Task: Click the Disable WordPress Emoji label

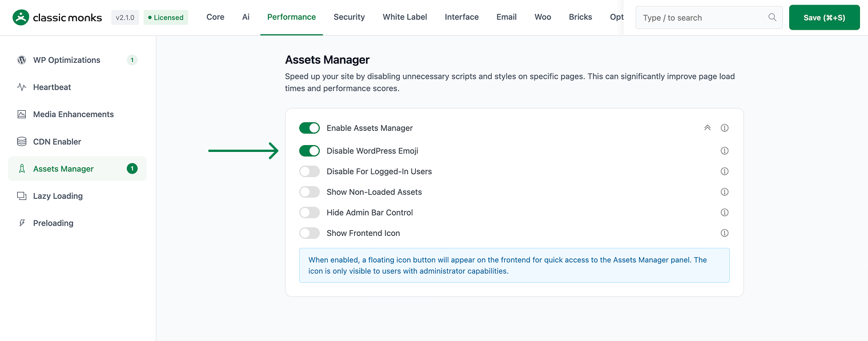Action: 372,151
